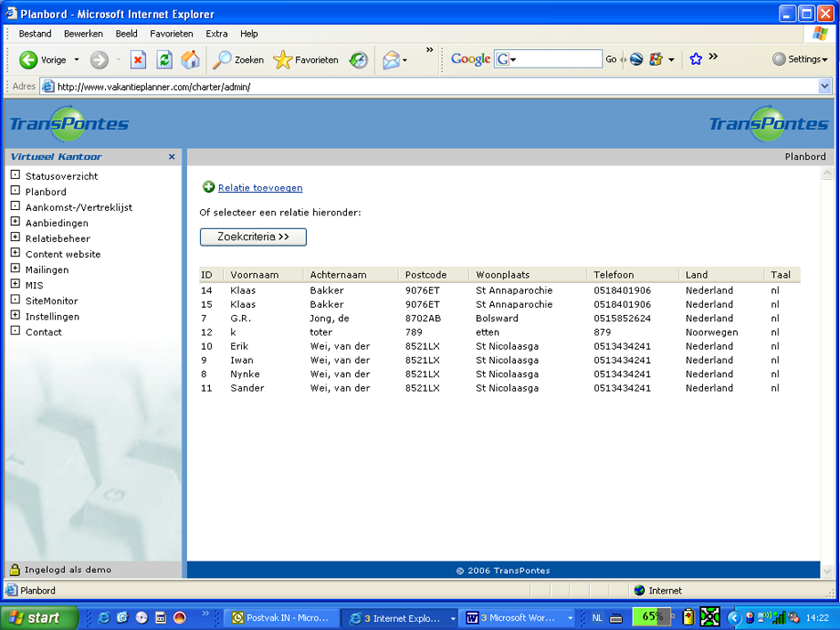Click the Statusoverzicht sidebar item
This screenshot has width=840, height=630.
[x=61, y=176]
